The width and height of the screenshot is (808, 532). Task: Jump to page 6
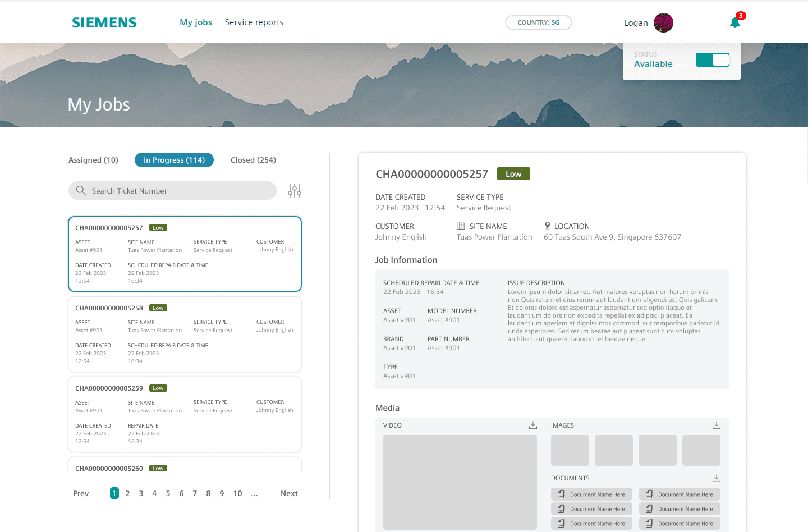[x=181, y=493]
